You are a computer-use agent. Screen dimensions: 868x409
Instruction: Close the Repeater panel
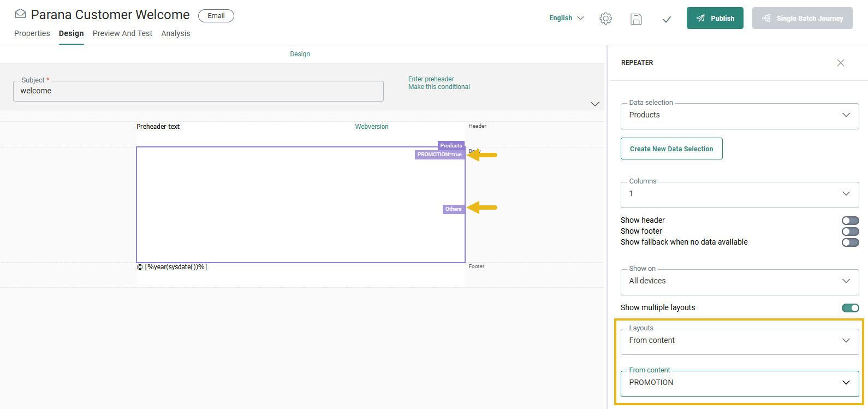tap(841, 63)
